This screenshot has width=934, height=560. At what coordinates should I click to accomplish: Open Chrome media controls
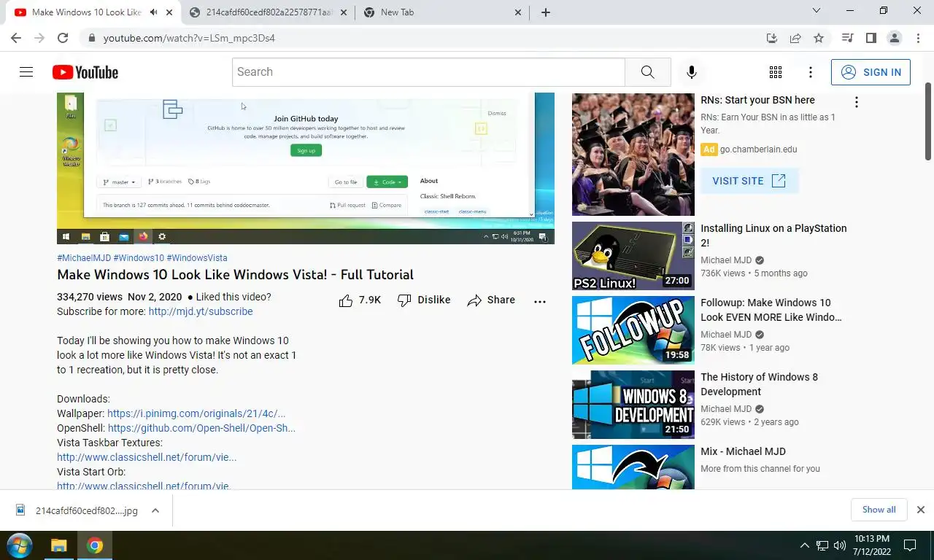[x=847, y=38]
